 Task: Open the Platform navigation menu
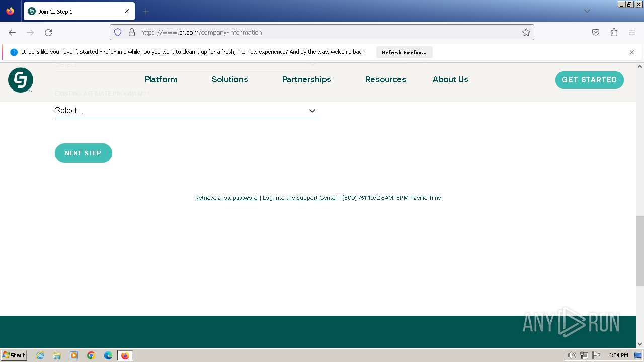point(161,79)
